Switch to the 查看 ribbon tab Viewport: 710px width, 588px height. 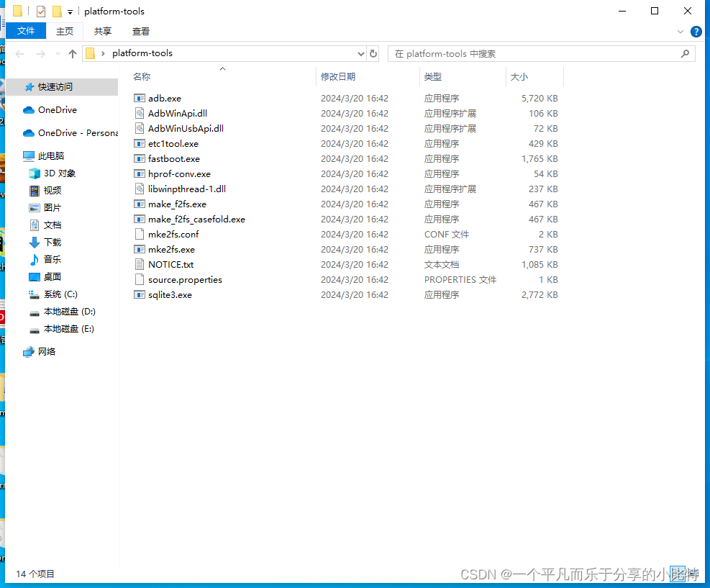pyautogui.click(x=141, y=31)
